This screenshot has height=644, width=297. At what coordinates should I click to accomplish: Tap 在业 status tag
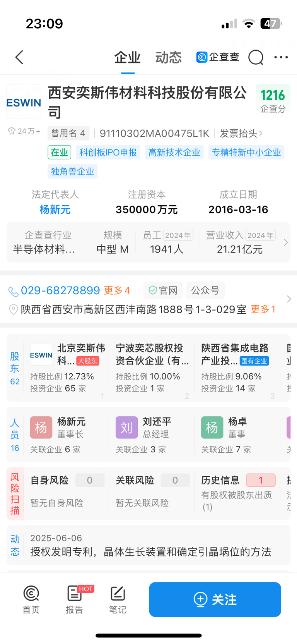point(60,152)
